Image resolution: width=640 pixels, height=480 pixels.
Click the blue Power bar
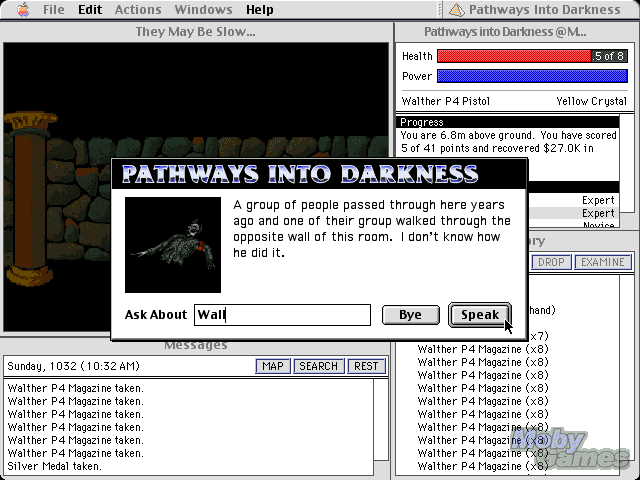[x=532, y=76]
